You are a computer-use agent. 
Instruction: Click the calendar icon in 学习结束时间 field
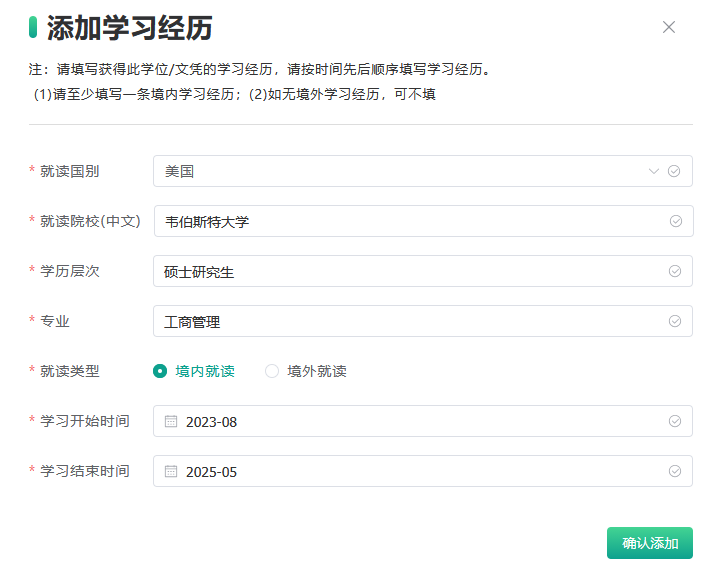tap(171, 471)
